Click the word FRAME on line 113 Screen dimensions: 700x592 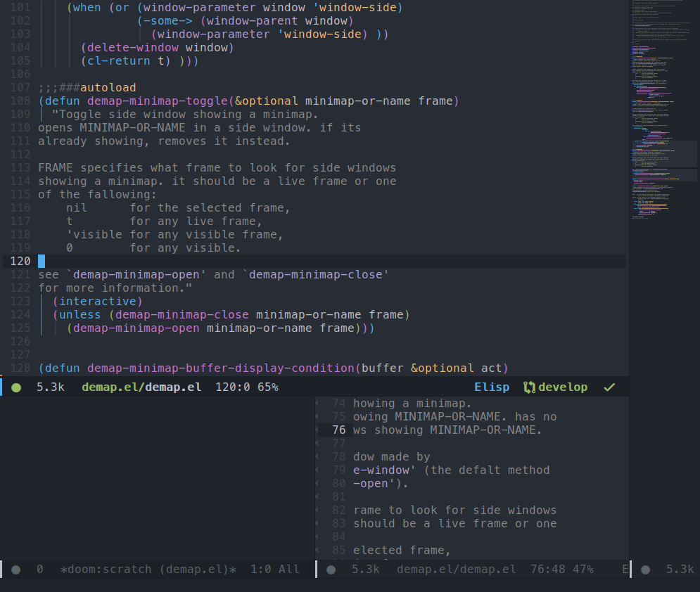tap(56, 168)
